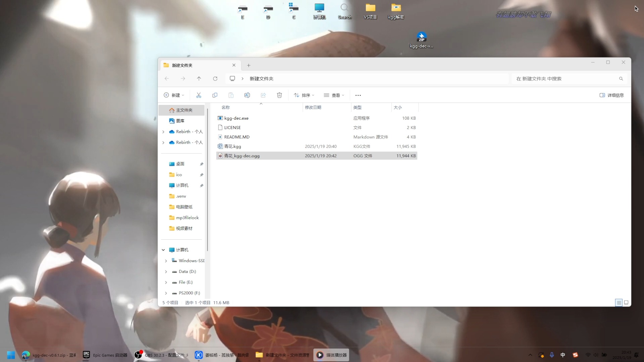Screen dimensions: 644x362
Task: Open 青花_kgg-dec.ogg file
Action: [242, 156]
